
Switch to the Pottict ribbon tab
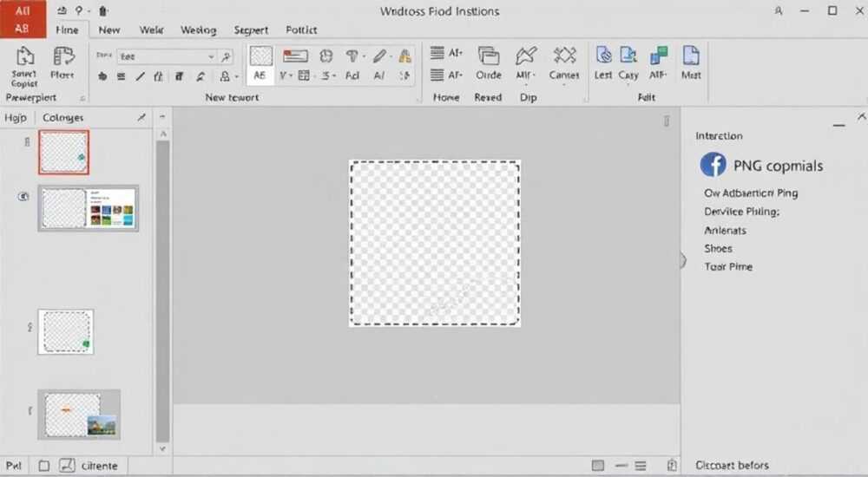(301, 29)
